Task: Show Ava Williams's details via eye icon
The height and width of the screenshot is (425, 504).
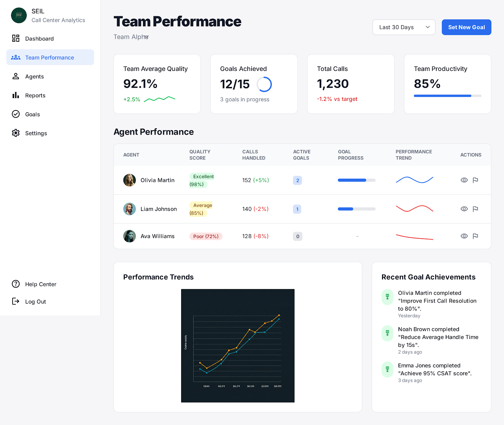Action: pyautogui.click(x=464, y=236)
